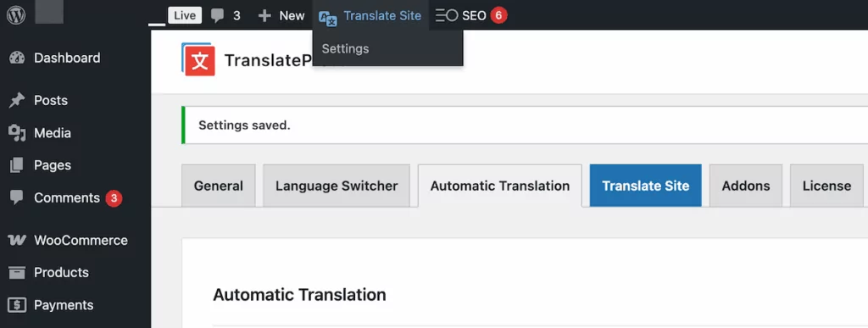Click the Automatic Translation heading
Viewport: 868px width, 328px height.
pyautogui.click(x=299, y=295)
